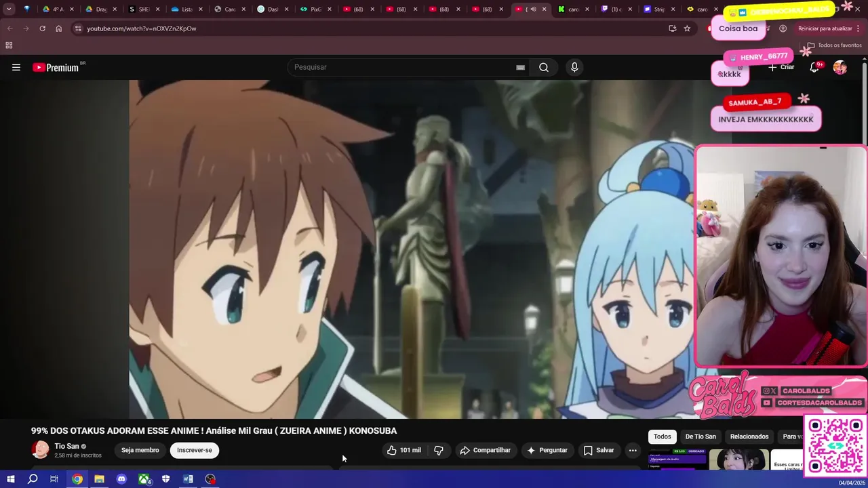Start voice search with the microphone

[574, 67]
